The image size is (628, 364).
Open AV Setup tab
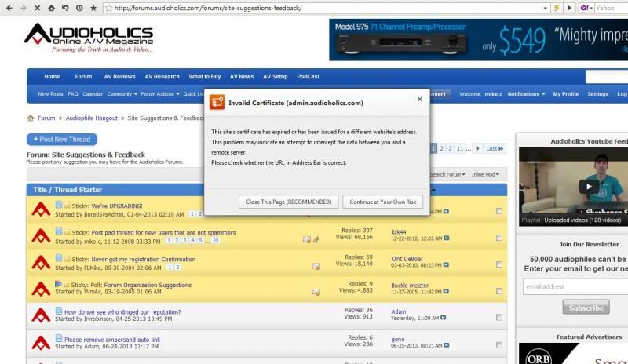pos(276,76)
